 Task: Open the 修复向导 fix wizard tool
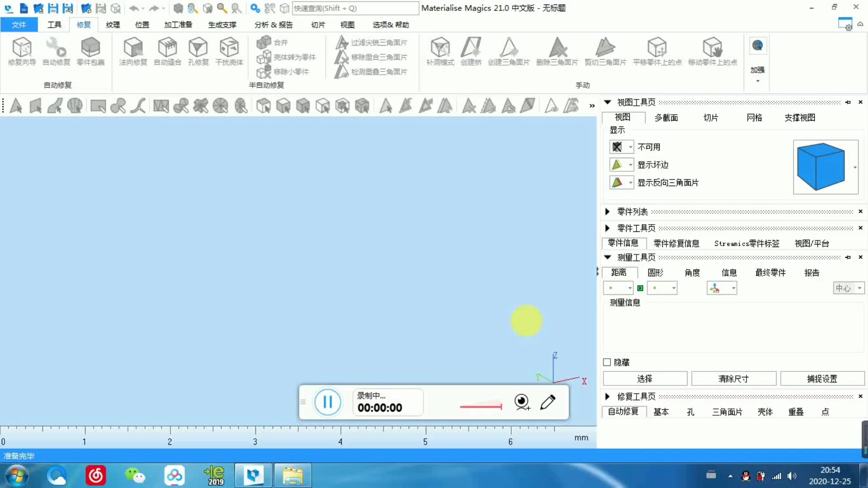click(x=22, y=51)
